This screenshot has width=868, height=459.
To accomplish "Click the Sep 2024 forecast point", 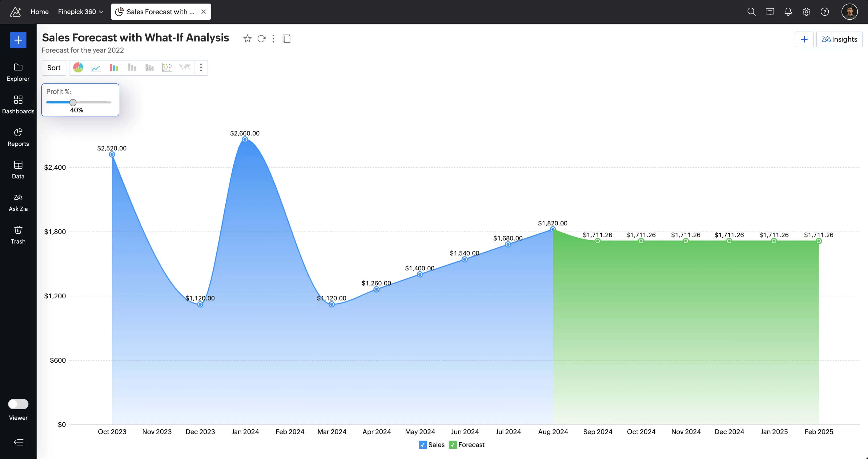I will point(597,241).
